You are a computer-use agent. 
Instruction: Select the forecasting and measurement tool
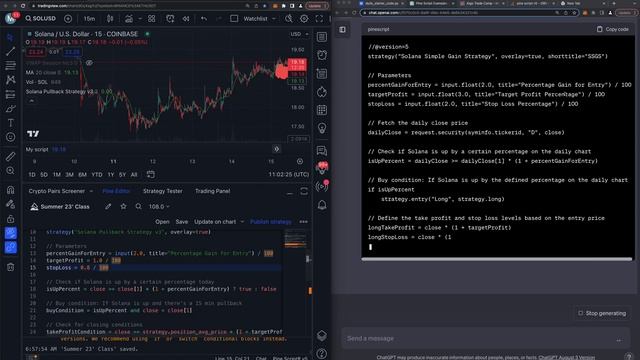(x=11, y=94)
